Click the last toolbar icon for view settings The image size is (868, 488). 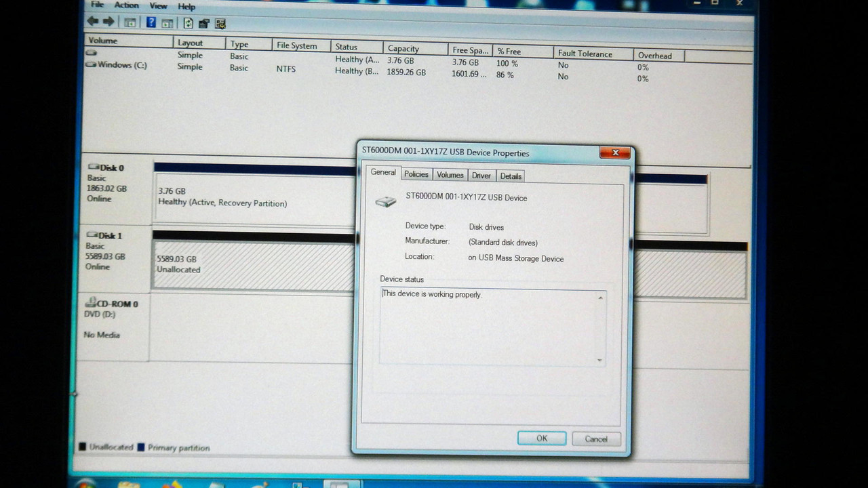click(x=220, y=24)
